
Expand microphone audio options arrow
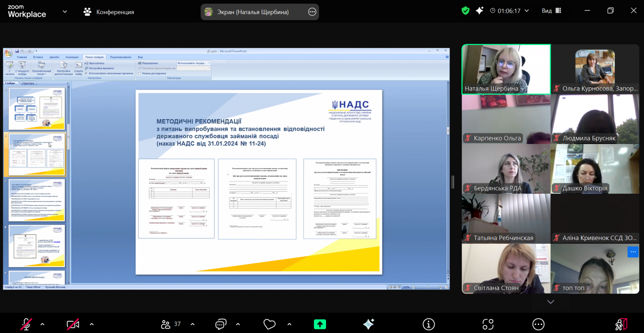pyautogui.click(x=42, y=324)
